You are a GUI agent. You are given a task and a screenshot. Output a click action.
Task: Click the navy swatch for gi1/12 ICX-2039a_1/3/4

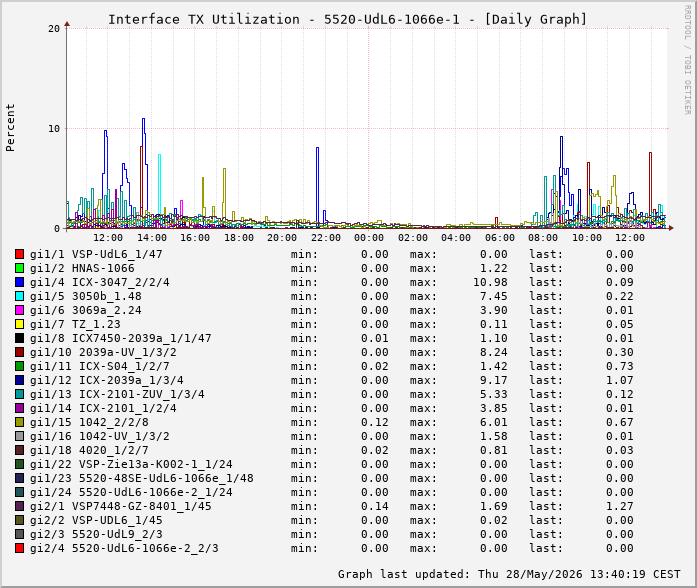coord(19,380)
